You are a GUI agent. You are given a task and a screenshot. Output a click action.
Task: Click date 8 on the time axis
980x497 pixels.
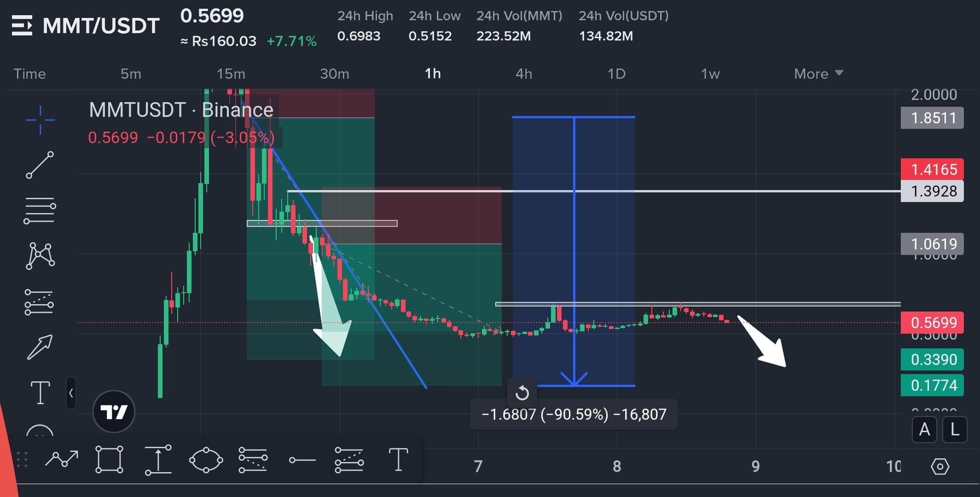point(617,467)
